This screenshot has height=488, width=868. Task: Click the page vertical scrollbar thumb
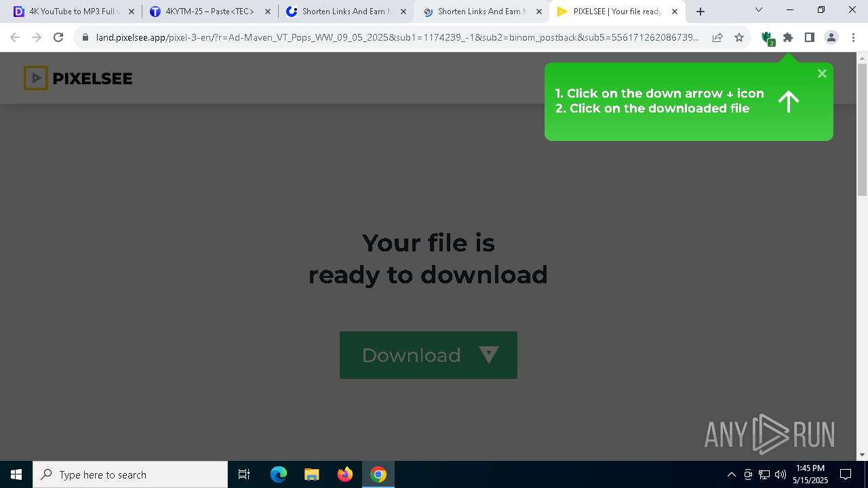tap(863, 129)
